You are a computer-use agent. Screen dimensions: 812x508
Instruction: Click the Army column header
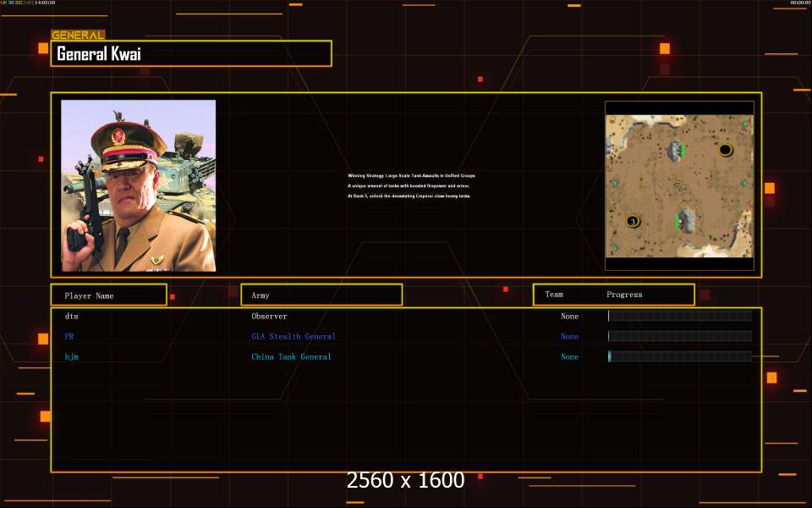click(x=321, y=295)
